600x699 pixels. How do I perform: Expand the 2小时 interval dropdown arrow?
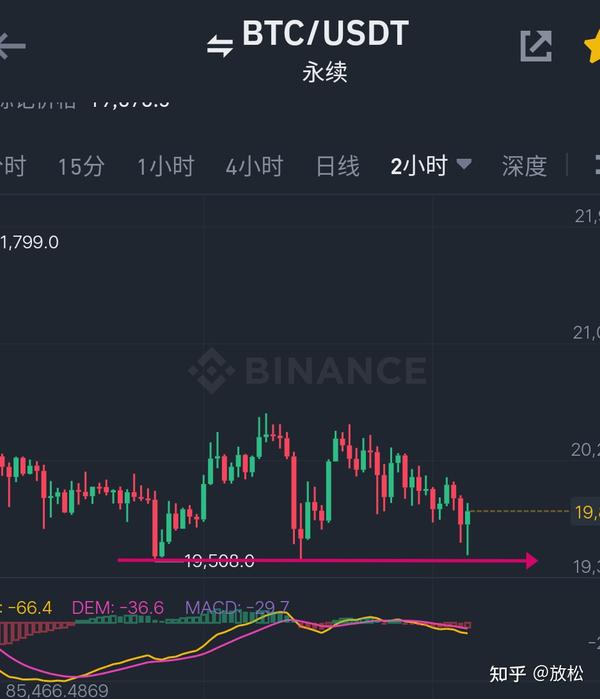464,164
